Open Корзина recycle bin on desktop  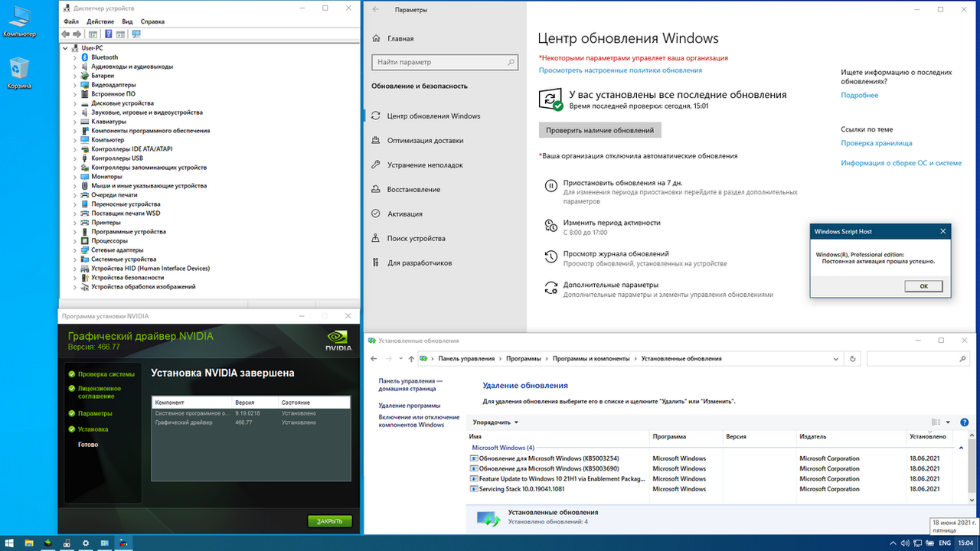19,73
